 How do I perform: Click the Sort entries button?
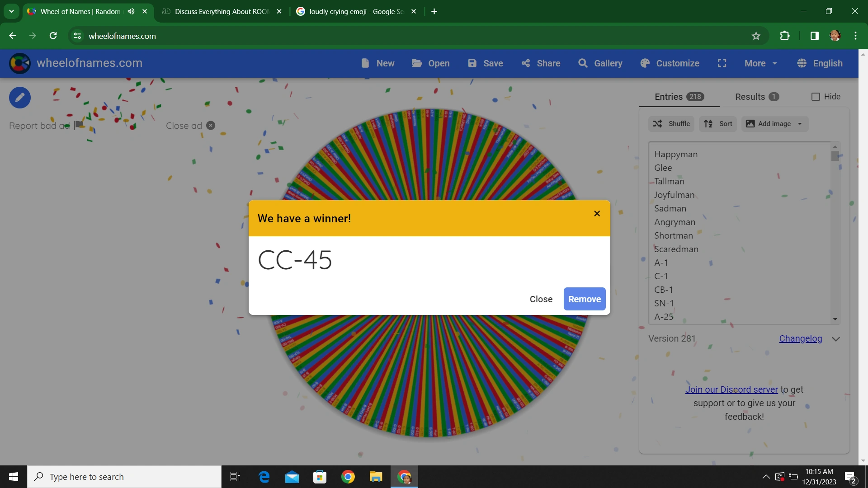click(x=718, y=124)
